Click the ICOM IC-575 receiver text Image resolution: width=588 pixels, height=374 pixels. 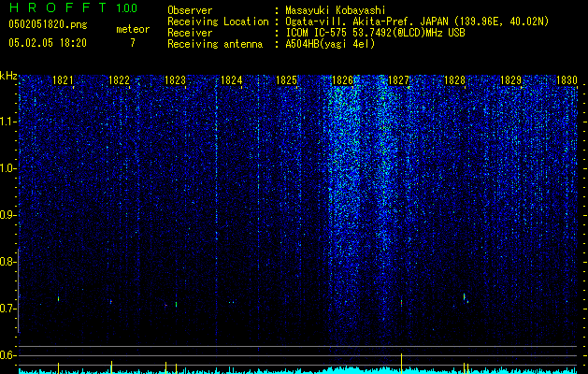[x=375, y=33]
